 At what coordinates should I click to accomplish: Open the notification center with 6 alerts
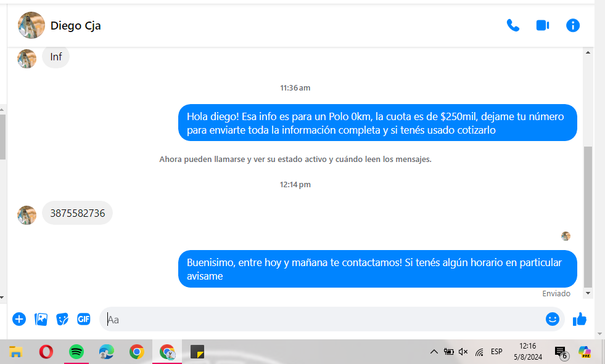click(561, 352)
